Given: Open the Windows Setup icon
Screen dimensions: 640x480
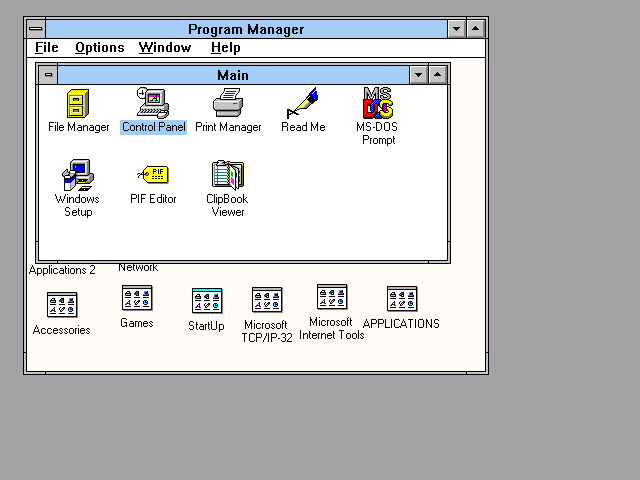Looking at the screenshot, I should point(78,175).
